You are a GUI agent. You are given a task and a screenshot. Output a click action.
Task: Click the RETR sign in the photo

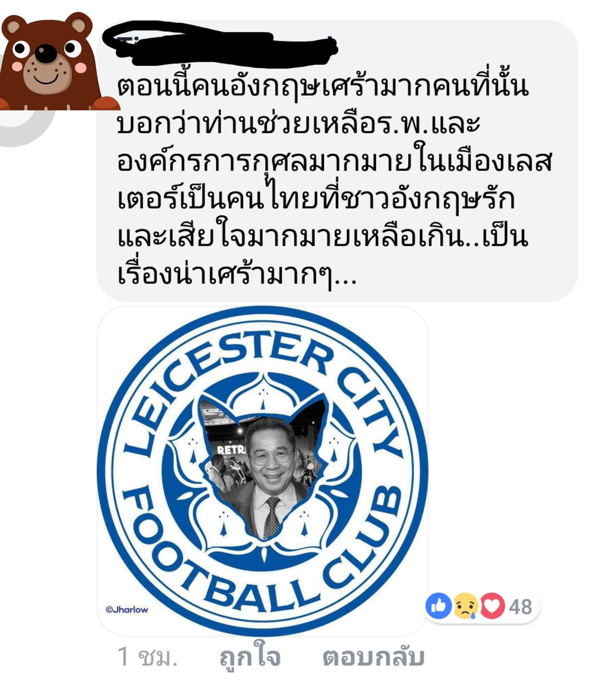coord(231,450)
